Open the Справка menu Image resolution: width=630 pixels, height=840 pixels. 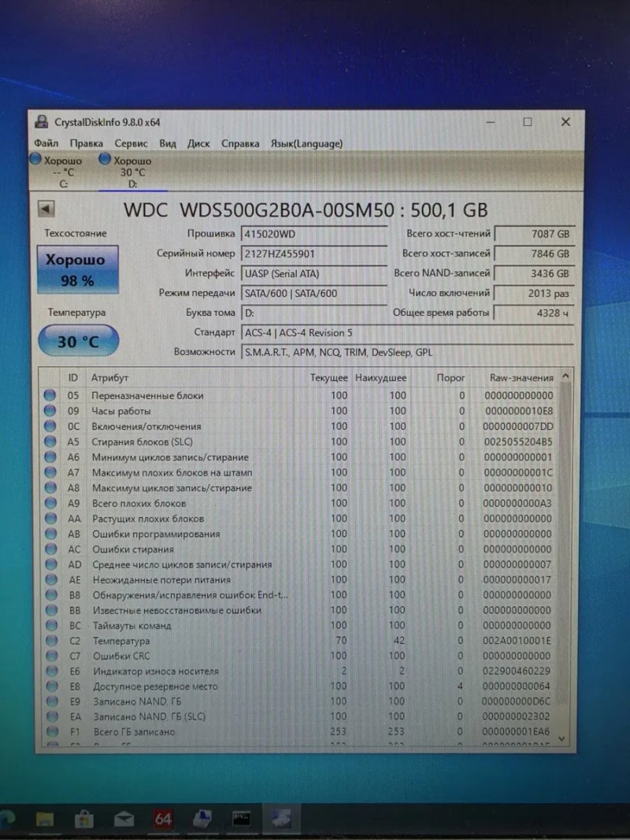pos(240,143)
